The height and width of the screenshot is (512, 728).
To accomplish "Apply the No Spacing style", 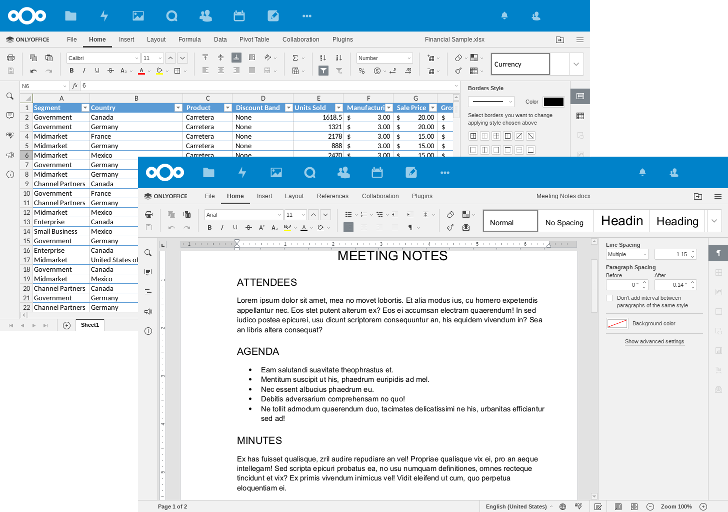I will (x=564, y=222).
